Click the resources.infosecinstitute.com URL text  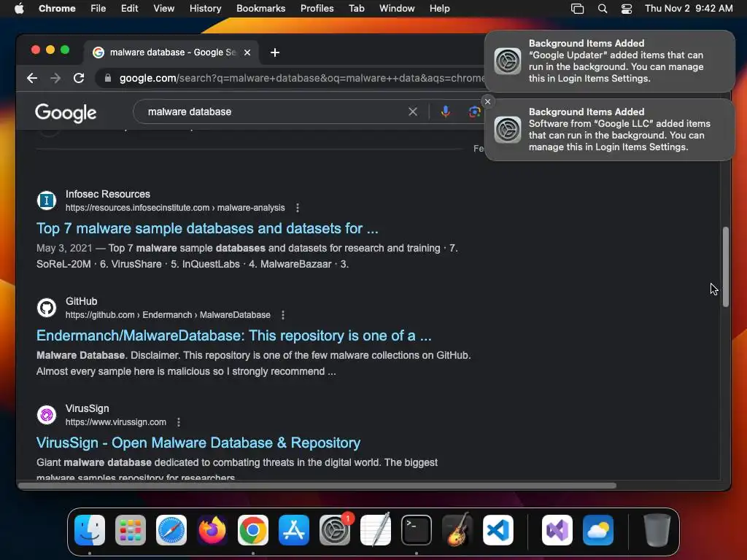click(175, 208)
